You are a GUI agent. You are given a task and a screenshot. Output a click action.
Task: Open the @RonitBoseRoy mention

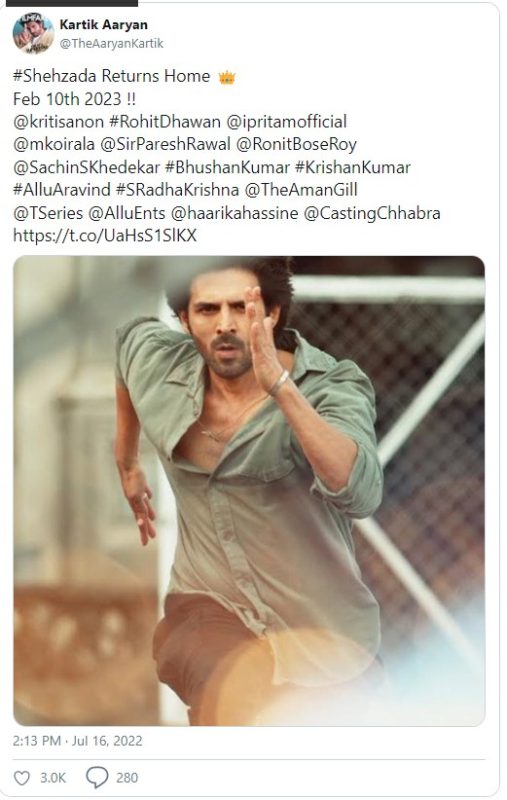[296, 144]
